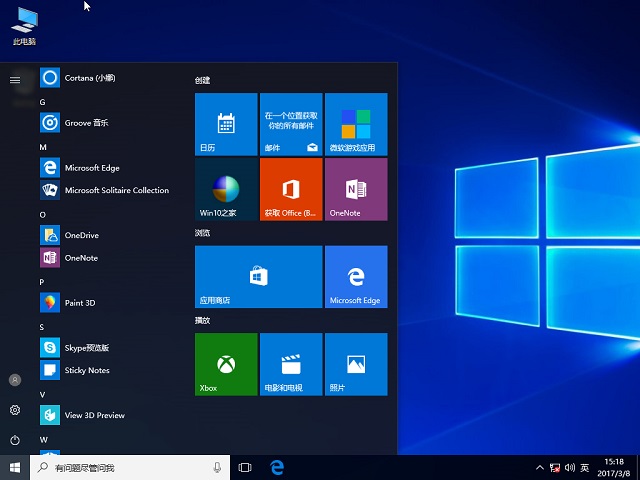Viewport: 640px width, 480px height.
Task: Open the Calendar tile
Action: click(x=226, y=124)
